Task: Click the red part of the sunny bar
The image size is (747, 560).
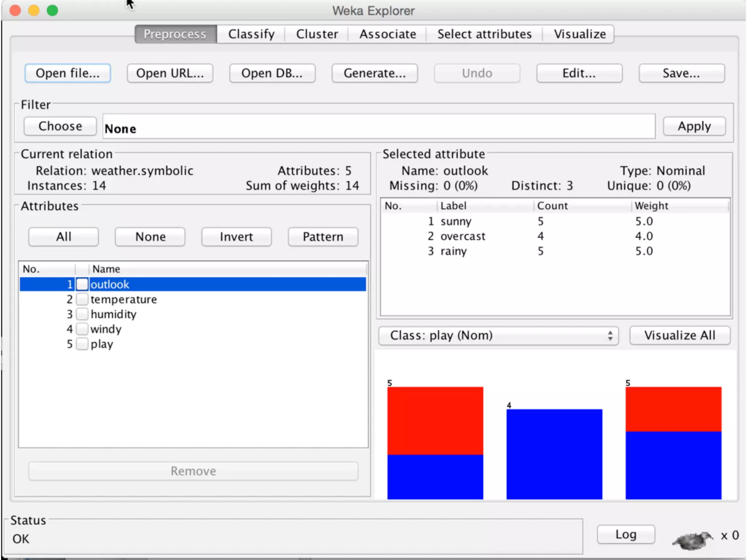Action: tap(435, 420)
